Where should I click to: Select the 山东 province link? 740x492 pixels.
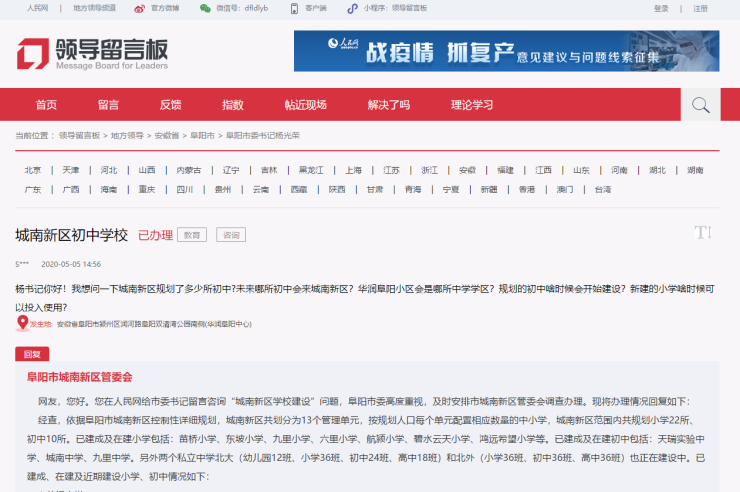click(x=581, y=170)
